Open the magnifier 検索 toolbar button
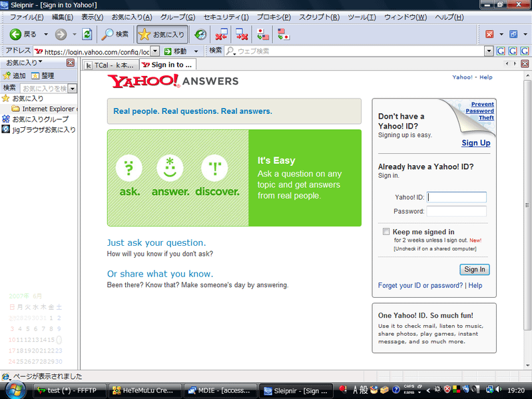 coord(115,34)
